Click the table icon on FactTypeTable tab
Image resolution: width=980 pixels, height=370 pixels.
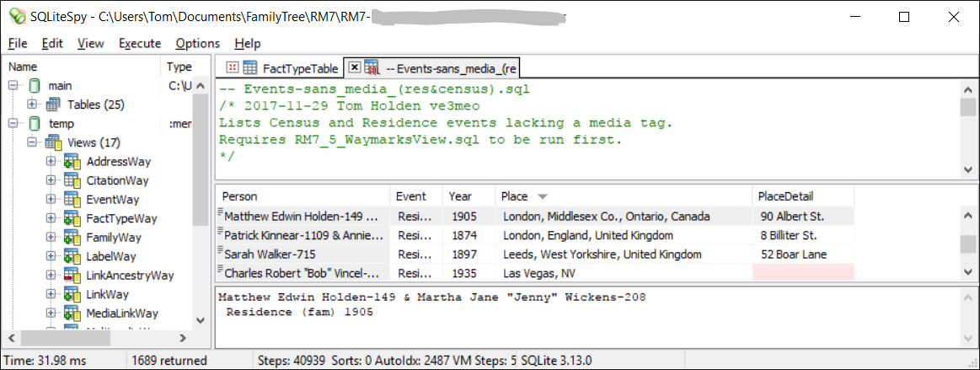250,67
